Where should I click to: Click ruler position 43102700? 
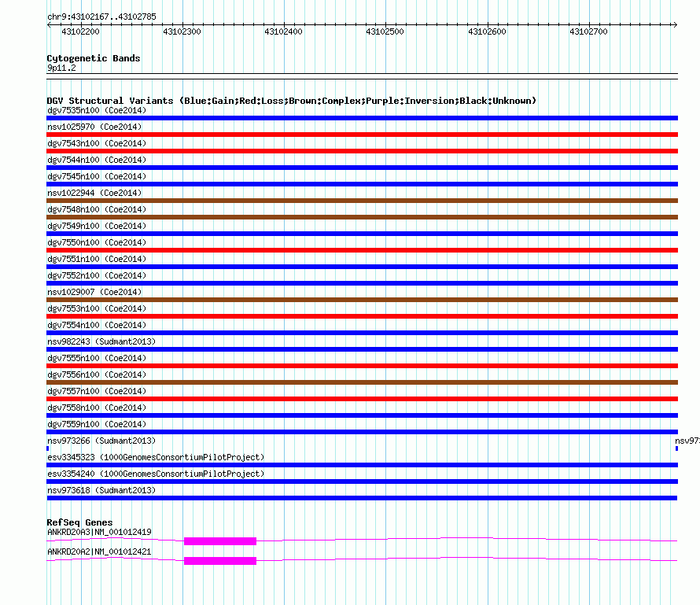(x=588, y=31)
